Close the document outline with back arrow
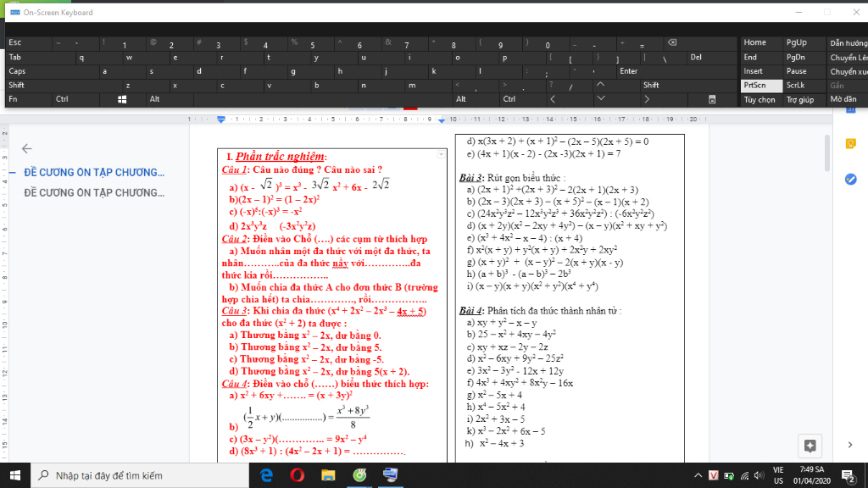Image resolution: width=868 pixels, height=488 pixels. click(x=26, y=148)
